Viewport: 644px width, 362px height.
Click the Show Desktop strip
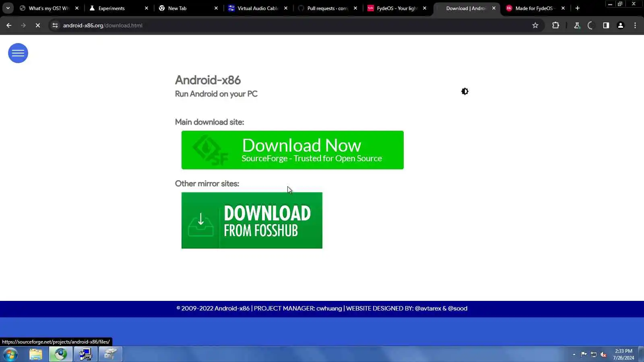[x=641, y=354]
